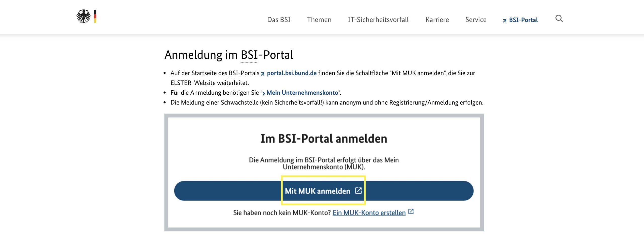Click the external-link icon inside MUK anmelden button
The width and height of the screenshot is (644, 241).
[x=358, y=191]
